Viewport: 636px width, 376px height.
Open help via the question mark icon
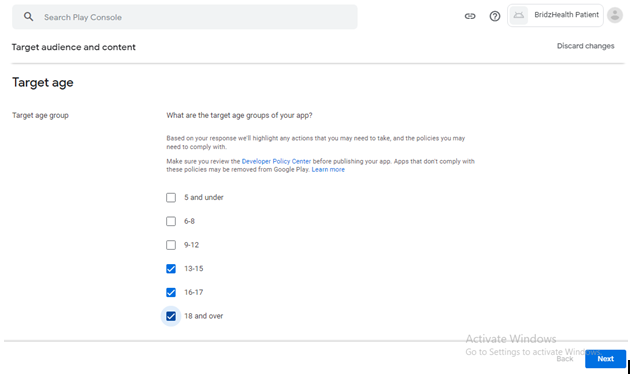click(494, 16)
